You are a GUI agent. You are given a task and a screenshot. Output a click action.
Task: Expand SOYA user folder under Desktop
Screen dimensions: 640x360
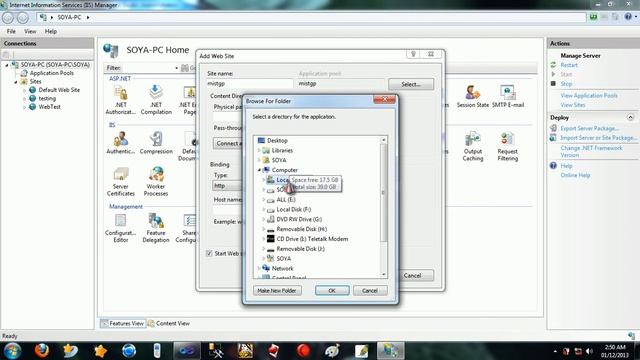[x=259, y=160]
